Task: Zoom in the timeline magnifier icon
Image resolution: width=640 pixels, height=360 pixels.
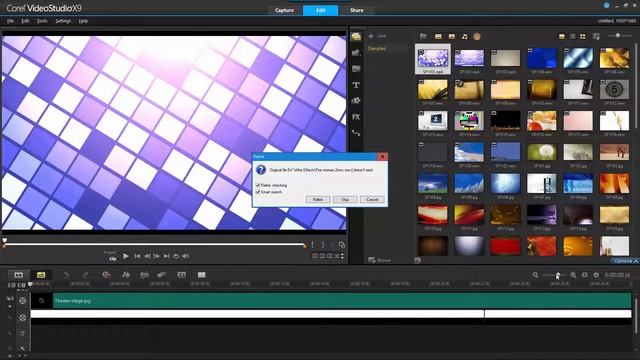Action: pyautogui.click(x=573, y=275)
